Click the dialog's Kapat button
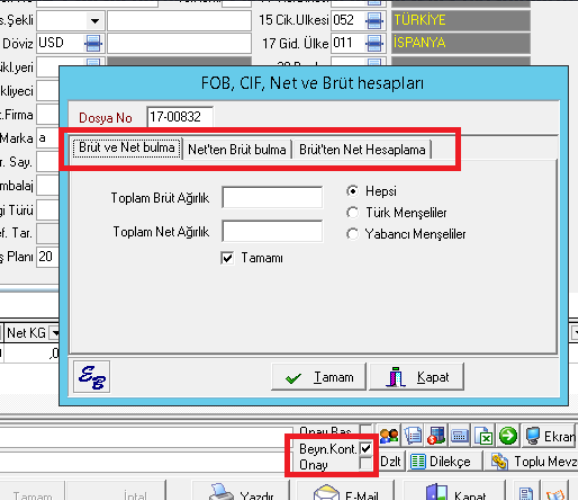The width and height of the screenshot is (578, 500). click(x=417, y=377)
